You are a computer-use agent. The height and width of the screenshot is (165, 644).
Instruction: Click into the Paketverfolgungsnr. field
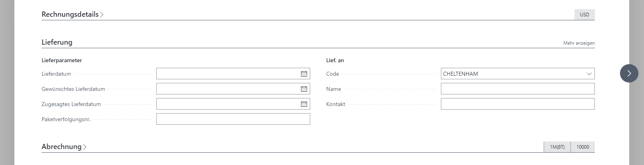click(233, 119)
